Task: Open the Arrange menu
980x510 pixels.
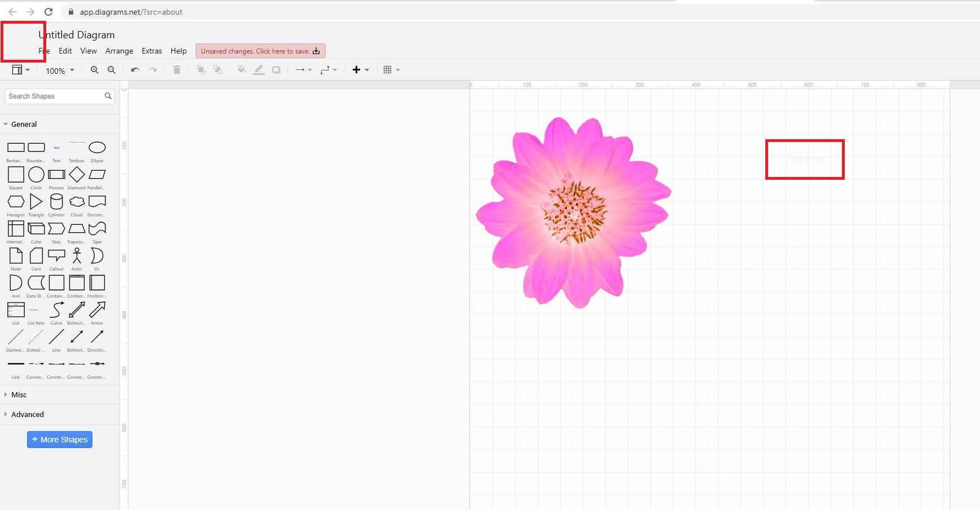Action: coord(119,51)
